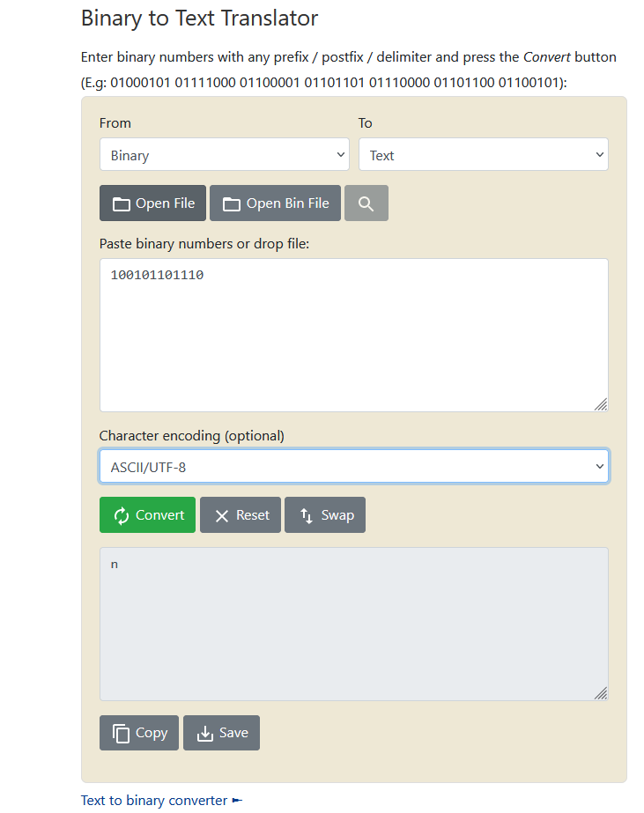The width and height of the screenshot is (644, 813).
Task: Hit the X icon on Reset
Action: [222, 516]
